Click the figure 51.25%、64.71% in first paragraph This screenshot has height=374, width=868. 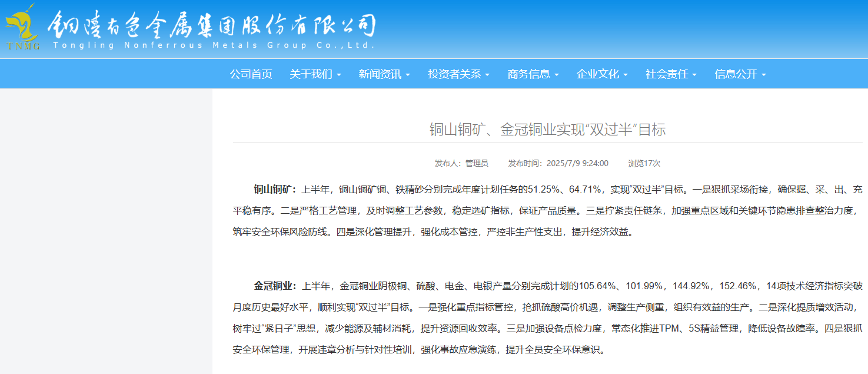pyautogui.click(x=564, y=190)
